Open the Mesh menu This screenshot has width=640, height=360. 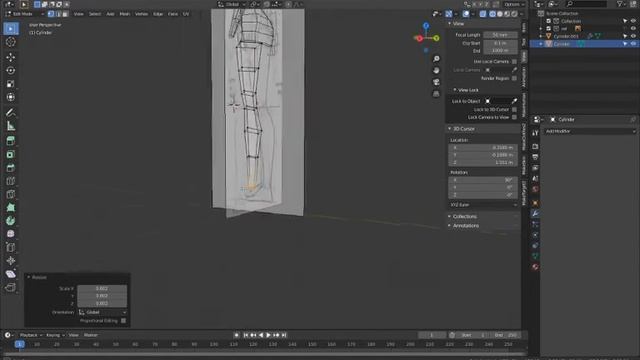pos(124,14)
